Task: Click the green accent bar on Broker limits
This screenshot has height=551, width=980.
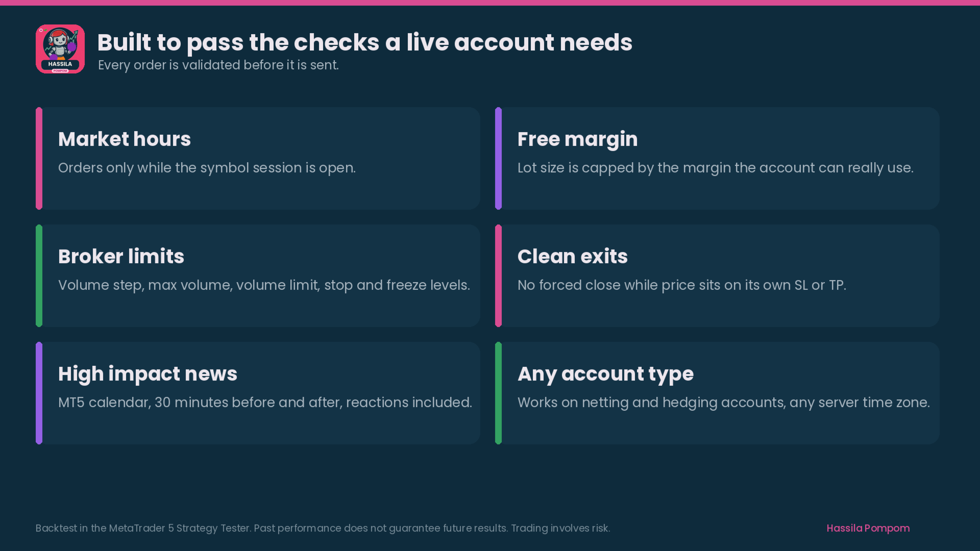Action: tap(39, 275)
